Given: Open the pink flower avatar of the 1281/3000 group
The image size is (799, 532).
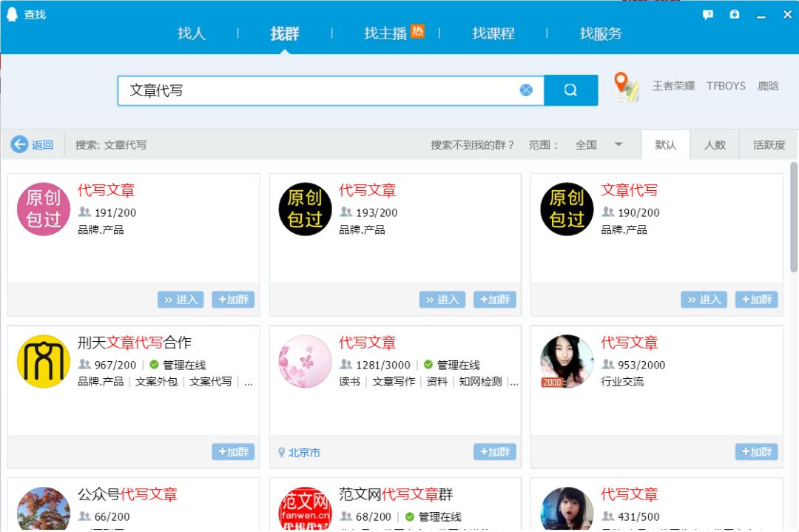Looking at the screenshot, I should pyautogui.click(x=305, y=361).
